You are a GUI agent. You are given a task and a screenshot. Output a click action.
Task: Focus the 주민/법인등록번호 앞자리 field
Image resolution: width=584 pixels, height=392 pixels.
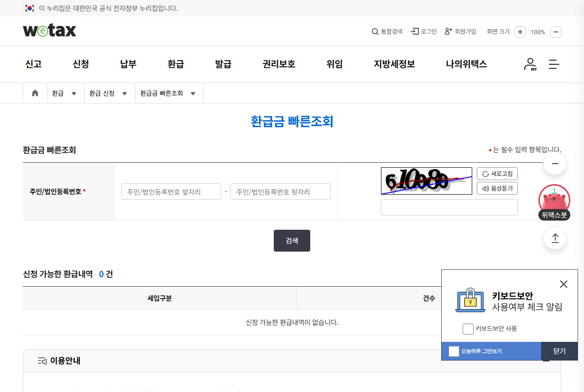coord(171,191)
